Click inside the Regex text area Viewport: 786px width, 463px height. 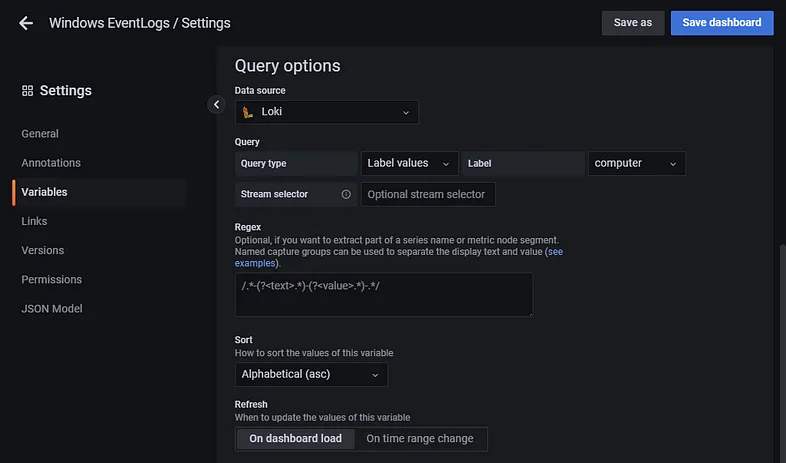click(x=383, y=294)
